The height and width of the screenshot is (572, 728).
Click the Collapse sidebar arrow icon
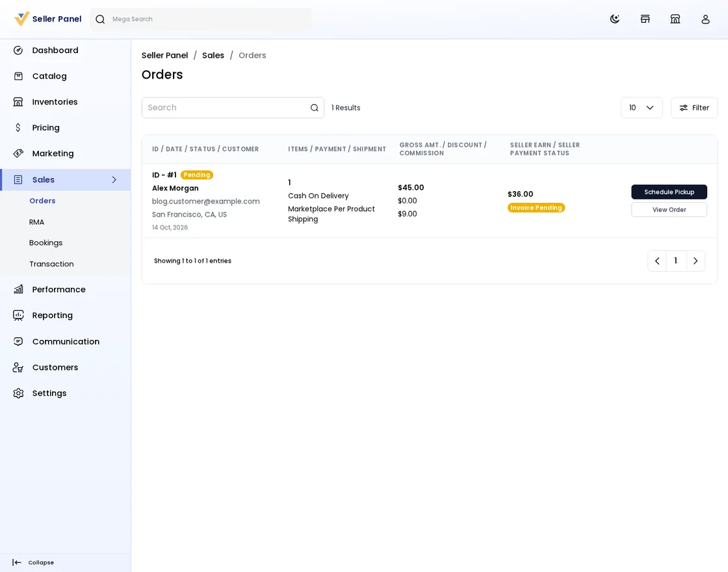coord(17,562)
